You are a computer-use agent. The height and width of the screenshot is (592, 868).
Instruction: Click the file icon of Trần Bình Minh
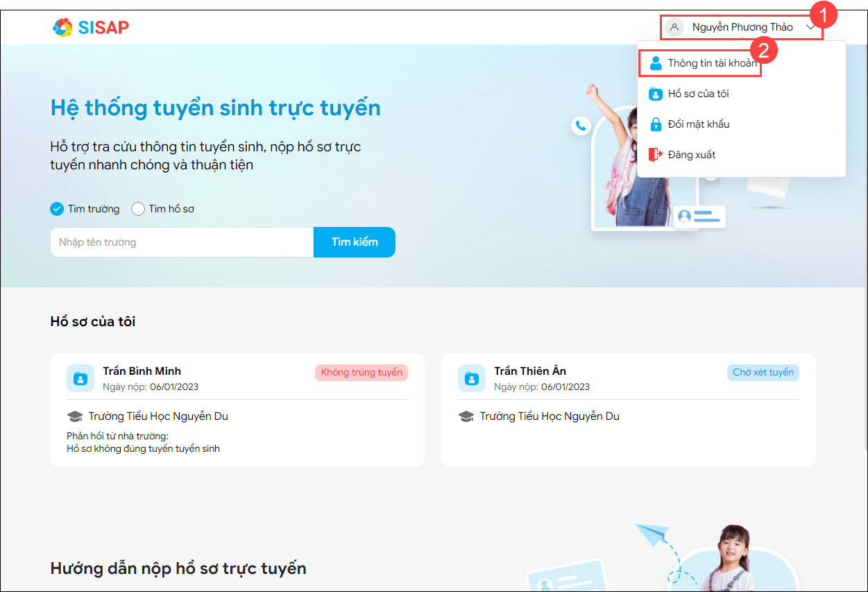coord(80,378)
